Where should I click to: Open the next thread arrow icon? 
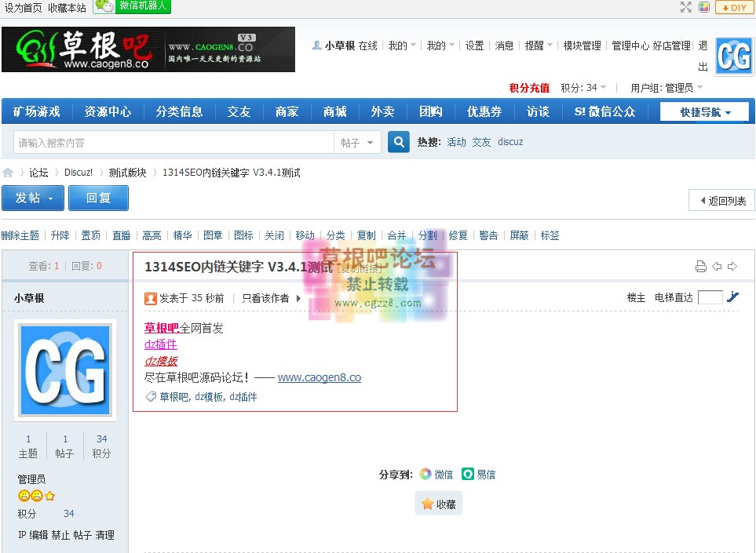click(732, 266)
